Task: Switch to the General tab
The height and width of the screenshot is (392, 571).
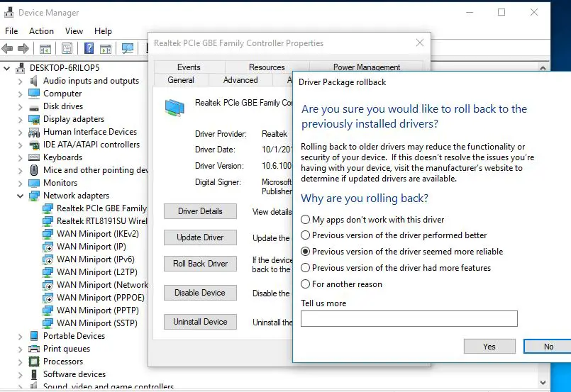Action: 181,79
